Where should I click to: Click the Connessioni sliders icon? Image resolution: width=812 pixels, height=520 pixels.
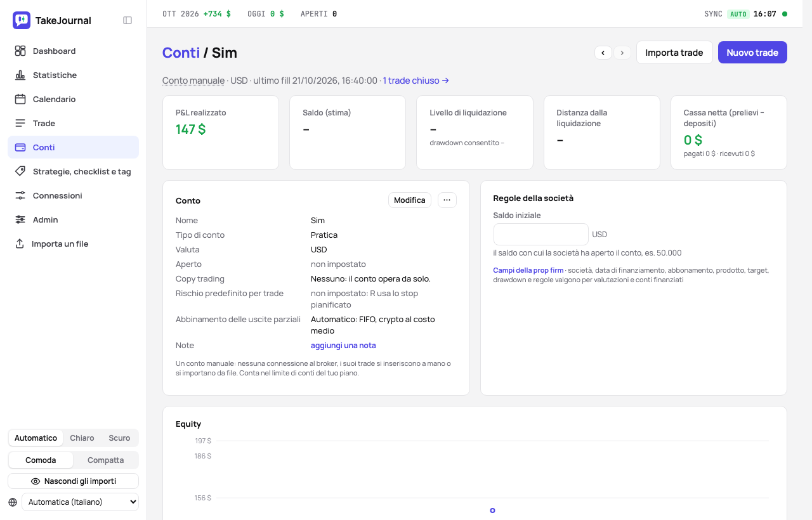tap(20, 195)
